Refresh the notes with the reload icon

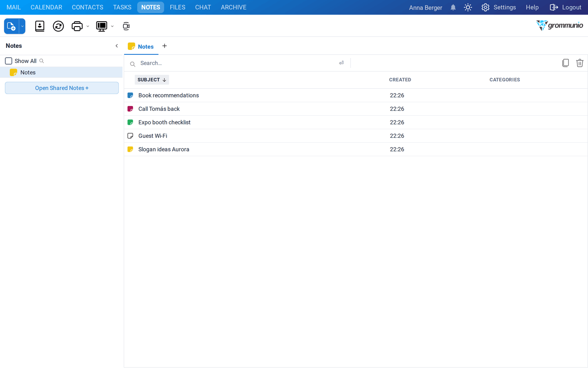tap(58, 26)
